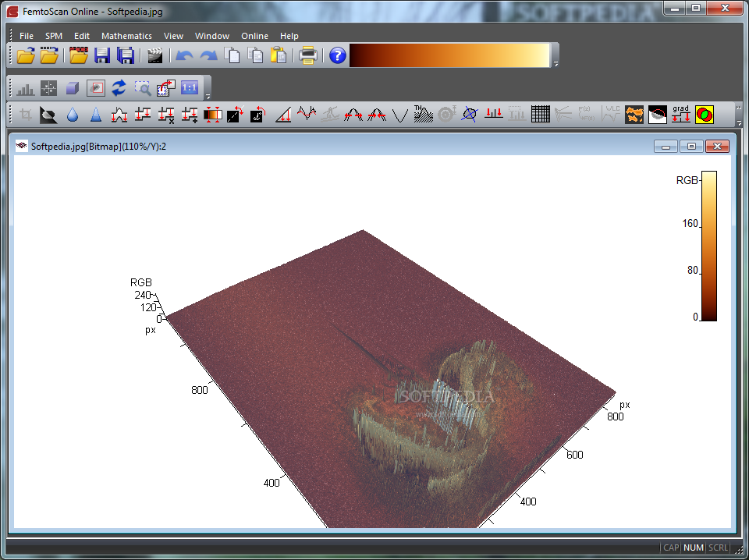Screen dimensions: 749x560
Task: Click the duplicate selection icon with red arrow
Action: [x=165, y=88]
